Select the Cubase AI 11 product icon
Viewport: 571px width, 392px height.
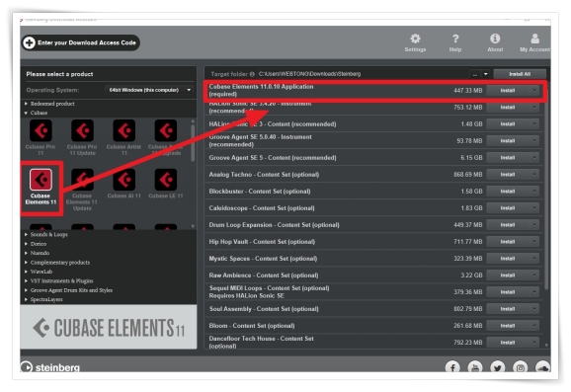pyautogui.click(x=123, y=180)
